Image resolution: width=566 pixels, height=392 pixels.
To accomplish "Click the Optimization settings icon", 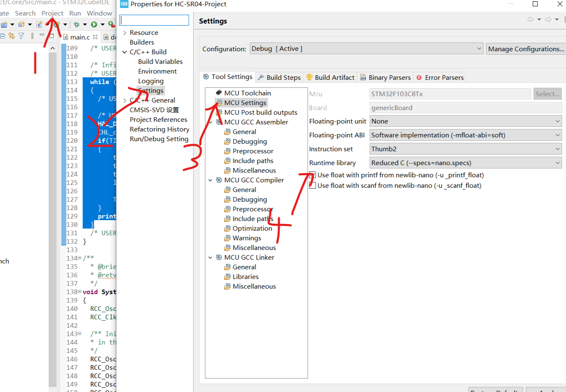I will click(227, 228).
